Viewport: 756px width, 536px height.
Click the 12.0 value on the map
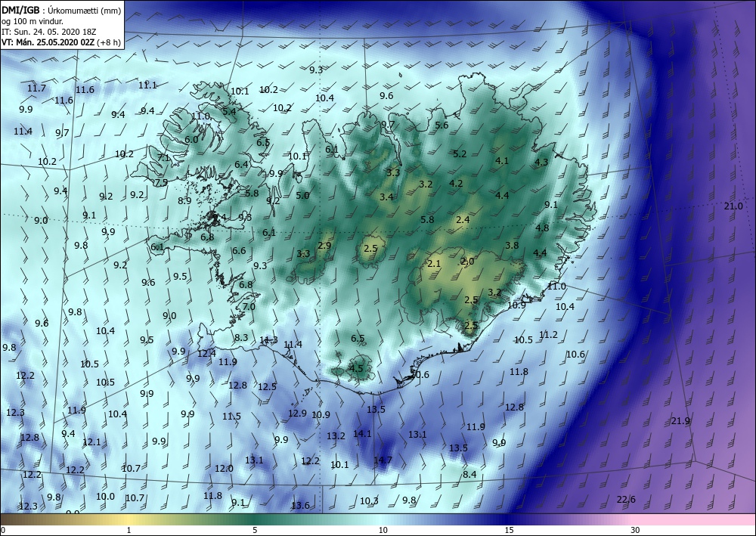[224, 469]
